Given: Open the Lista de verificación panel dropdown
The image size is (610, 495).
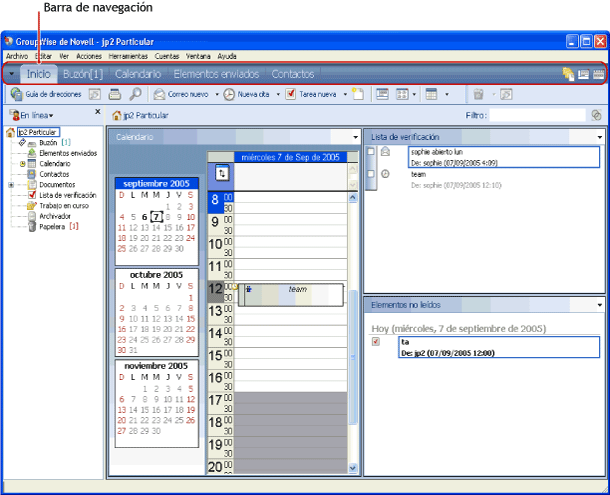Looking at the screenshot, I should (599, 137).
